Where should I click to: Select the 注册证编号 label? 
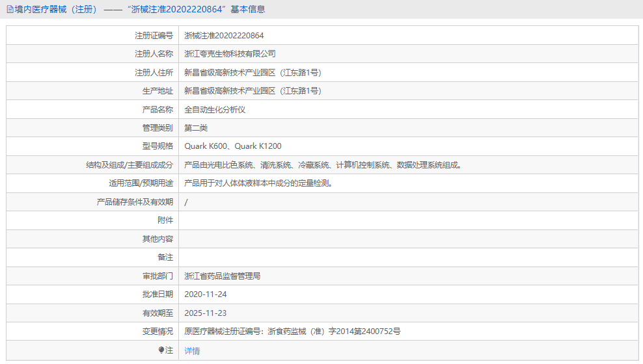pyautogui.click(x=154, y=36)
